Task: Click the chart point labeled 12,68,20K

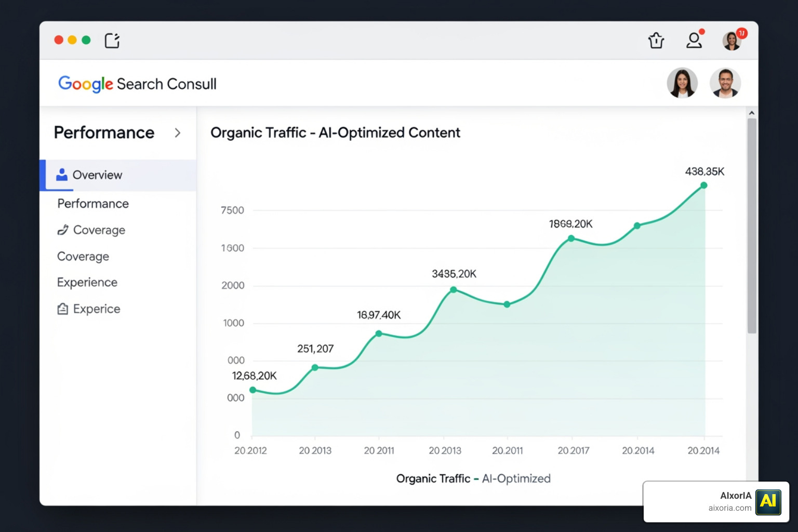Action: (253, 390)
